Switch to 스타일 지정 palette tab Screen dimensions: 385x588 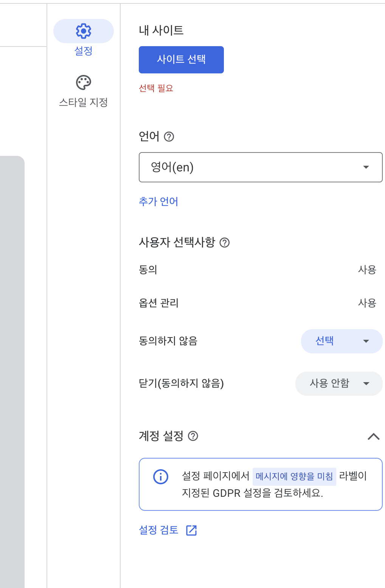point(84,91)
